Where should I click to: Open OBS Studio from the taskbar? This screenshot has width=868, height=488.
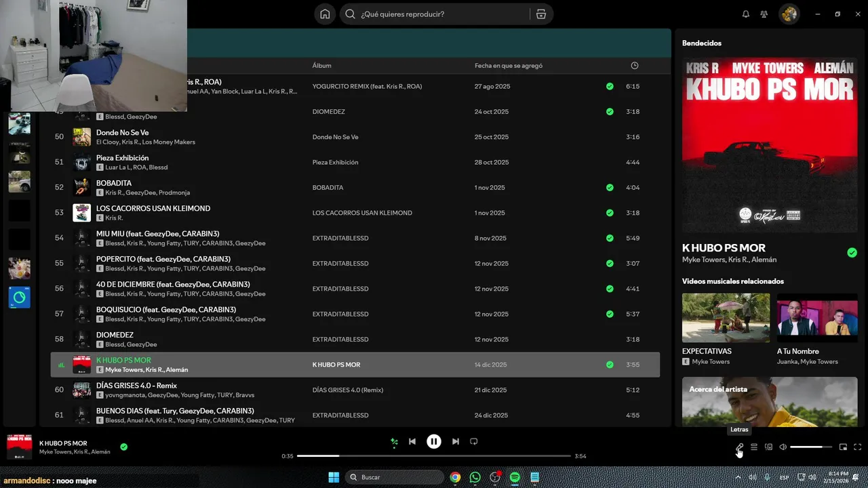pyautogui.click(x=495, y=477)
